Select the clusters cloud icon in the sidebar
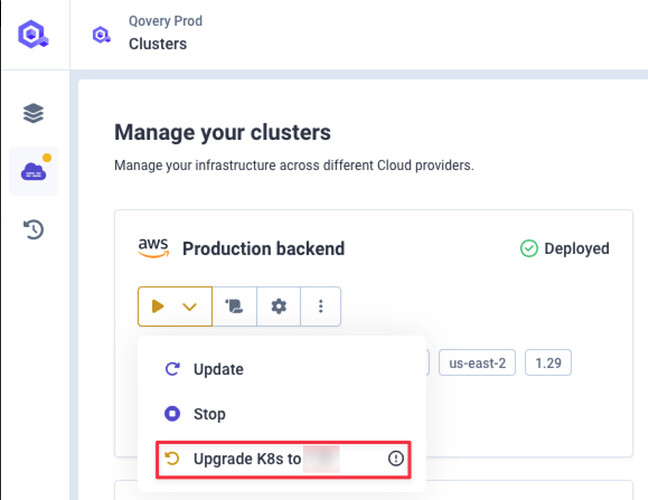This screenshot has height=500, width=648. 33,171
